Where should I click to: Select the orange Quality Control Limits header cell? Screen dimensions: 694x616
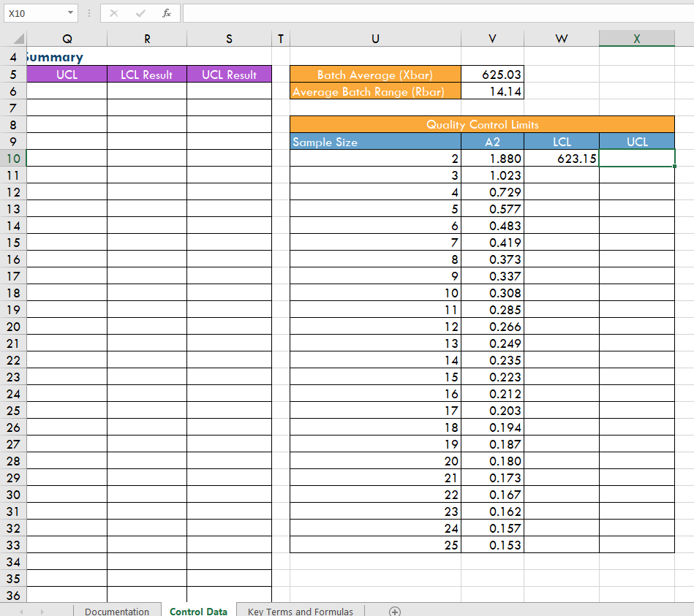point(482,124)
